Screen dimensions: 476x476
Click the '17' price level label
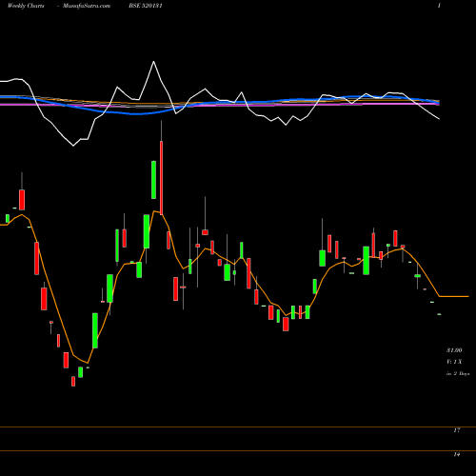[x=457, y=430]
